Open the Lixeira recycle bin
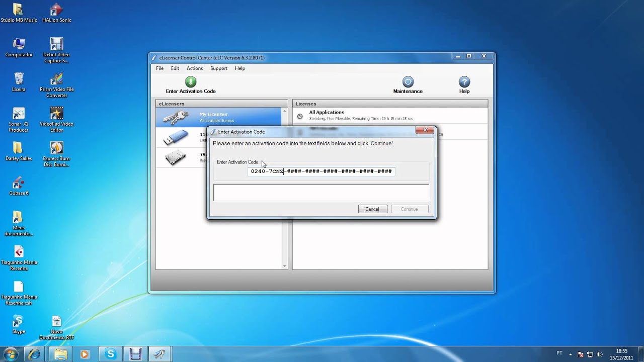 coord(19,82)
